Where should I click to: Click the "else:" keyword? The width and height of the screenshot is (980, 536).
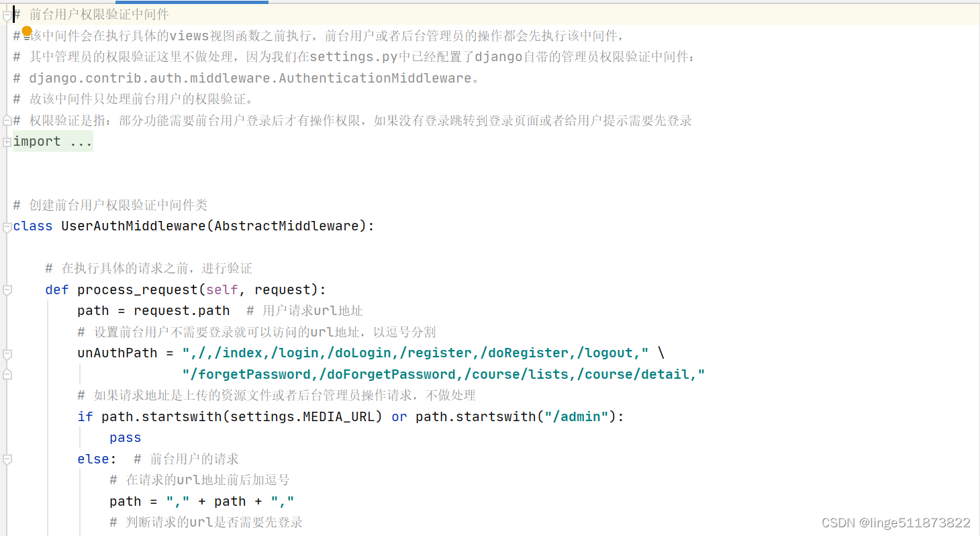97,459
